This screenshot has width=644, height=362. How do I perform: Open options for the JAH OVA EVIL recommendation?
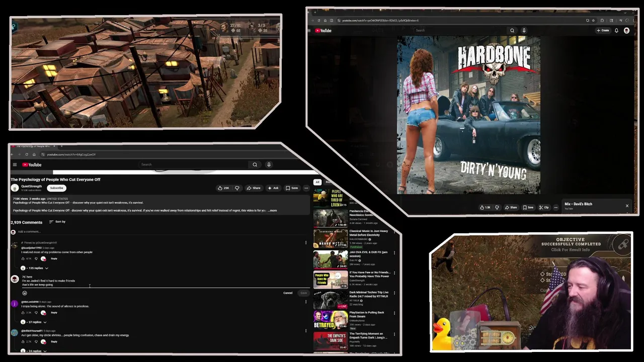pos(394,252)
